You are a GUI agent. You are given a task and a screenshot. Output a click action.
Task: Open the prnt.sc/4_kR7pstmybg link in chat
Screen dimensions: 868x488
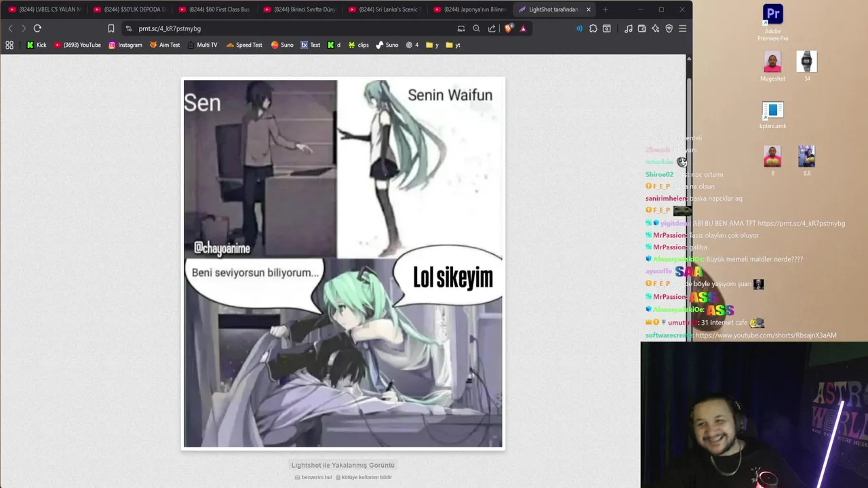[801, 224]
